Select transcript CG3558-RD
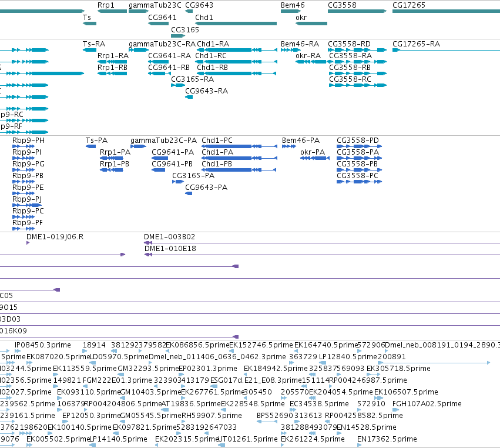The width and height of the screenshot is (500, 448). coord(357,50)
